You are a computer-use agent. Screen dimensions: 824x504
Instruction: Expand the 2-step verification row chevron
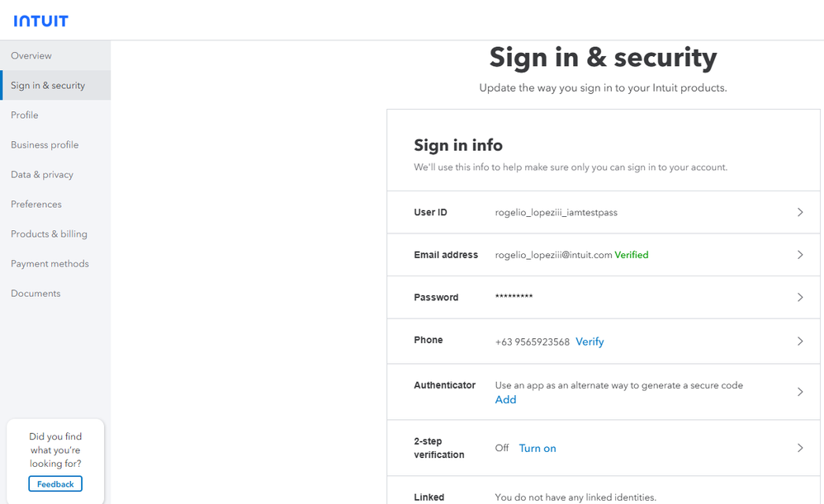799,448
